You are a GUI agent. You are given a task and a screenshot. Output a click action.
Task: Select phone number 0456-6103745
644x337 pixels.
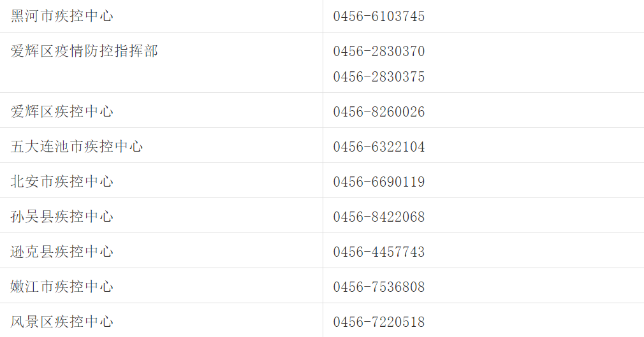point(379,17)
